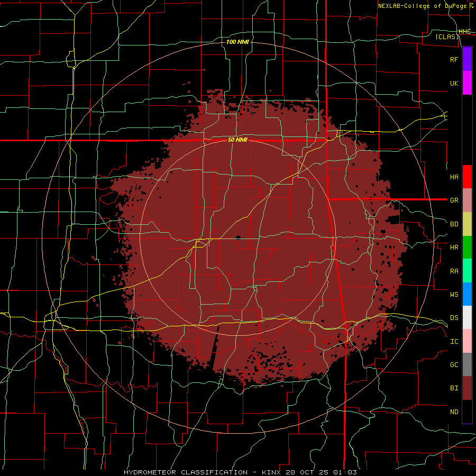Click the DS white legend swatch
Screen dimensions: 476x476
467,317
